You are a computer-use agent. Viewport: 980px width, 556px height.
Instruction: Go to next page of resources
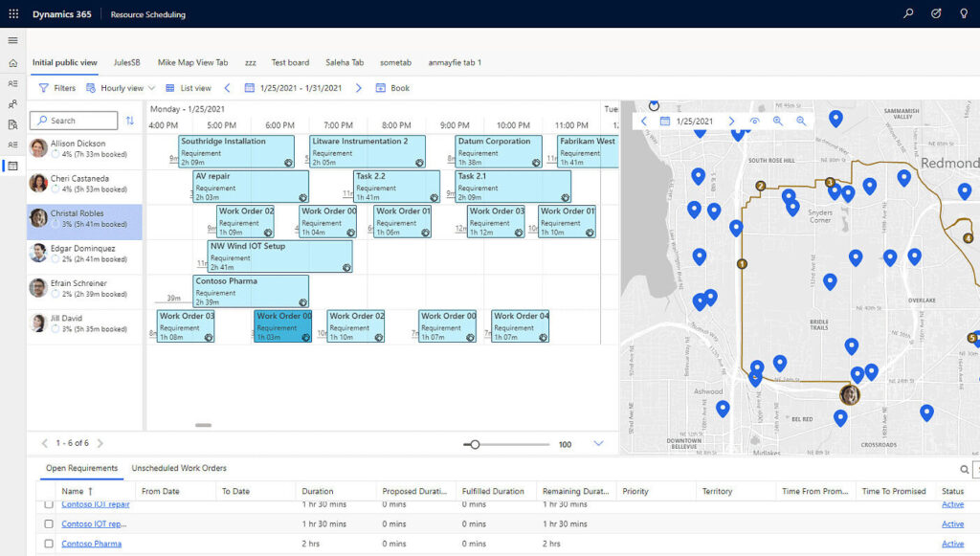[100, 443]
